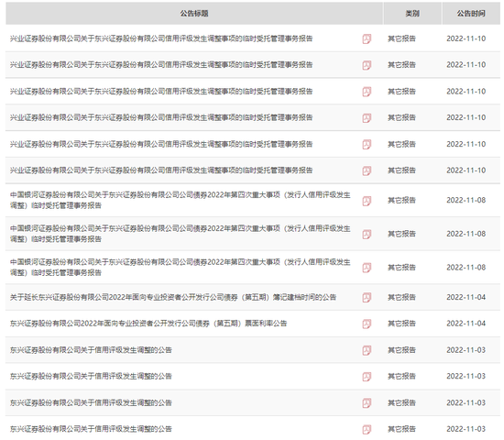Open PDF icon for 关于延长东兴证券…簿记建档时间的公告 row
The width and height of the screenshot is (504, 440).
coord(367,298)
